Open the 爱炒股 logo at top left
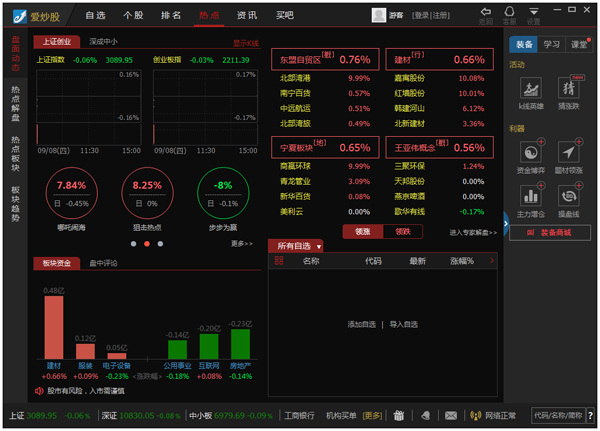The width and height of the screenshot is (600, 431). [37, 16]
